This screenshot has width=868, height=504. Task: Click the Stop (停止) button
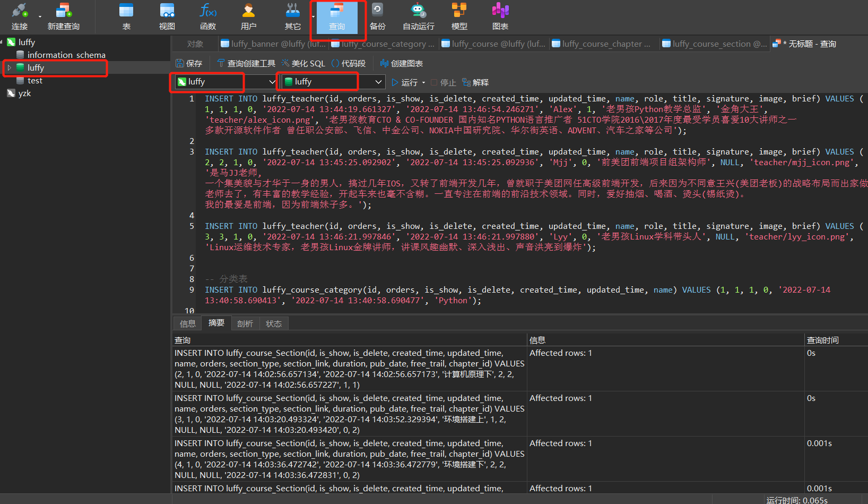tap(444, 82)
